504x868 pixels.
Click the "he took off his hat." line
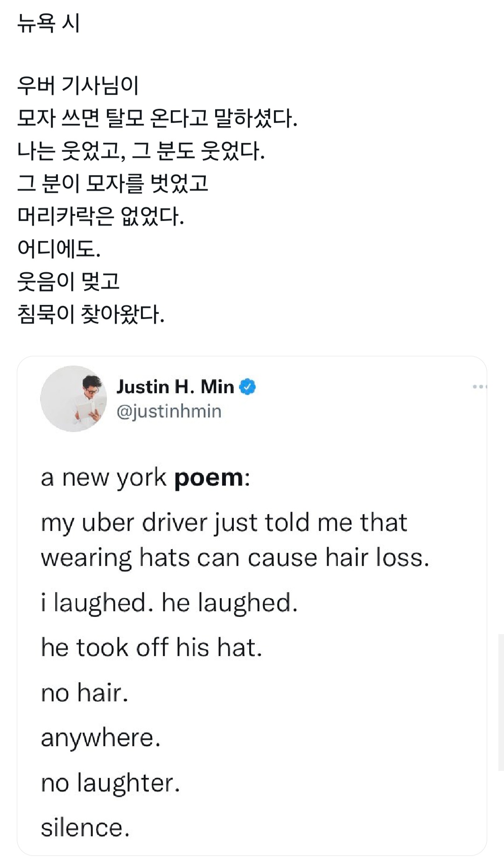point(152,648)
